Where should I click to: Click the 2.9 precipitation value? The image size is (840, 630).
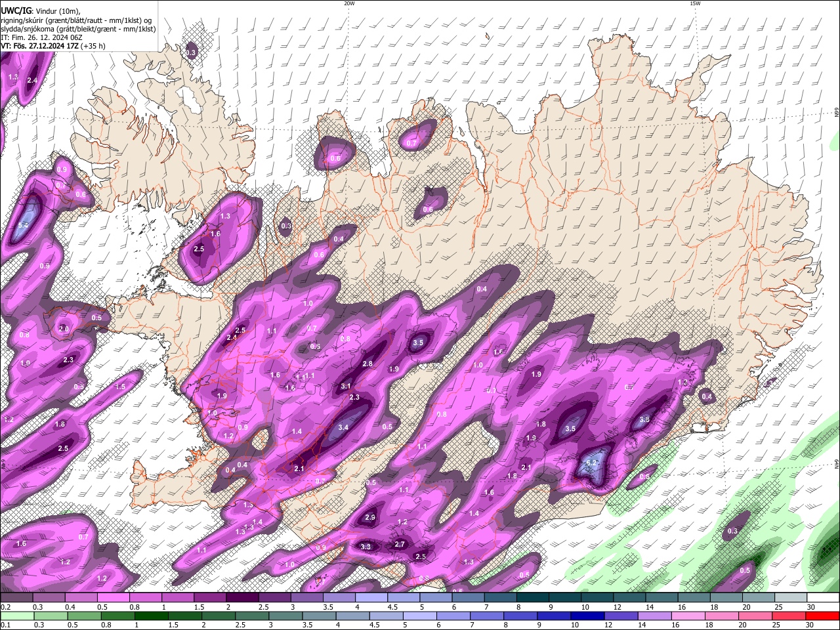tap(370, 518)
